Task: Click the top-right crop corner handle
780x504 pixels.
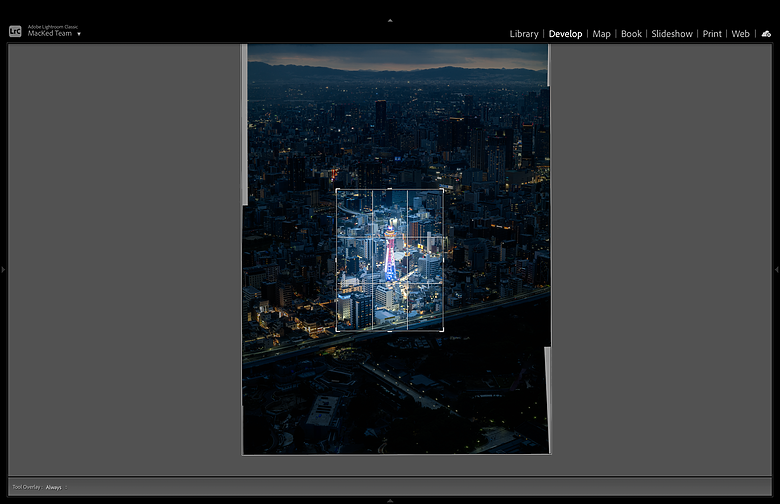Action: coord(442,190)
